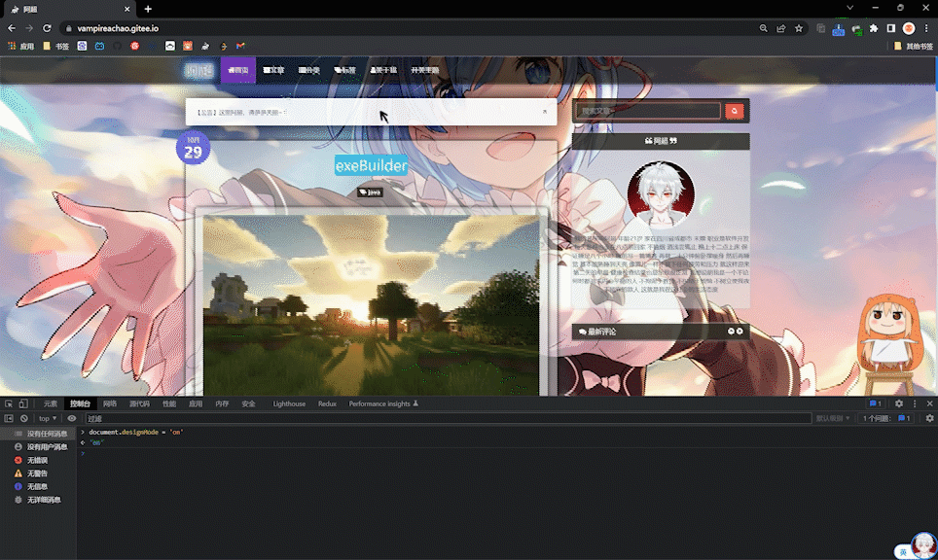Open the Chrome extensions puzzle icon
The height and width of the screenshot is (560, 938).
coord(874,28)
